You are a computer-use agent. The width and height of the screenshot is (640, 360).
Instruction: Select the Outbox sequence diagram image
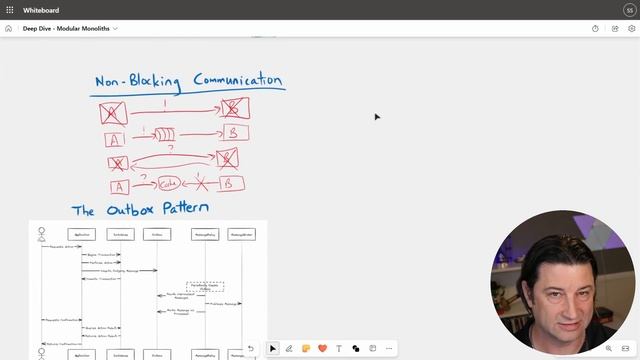(148, 290)
